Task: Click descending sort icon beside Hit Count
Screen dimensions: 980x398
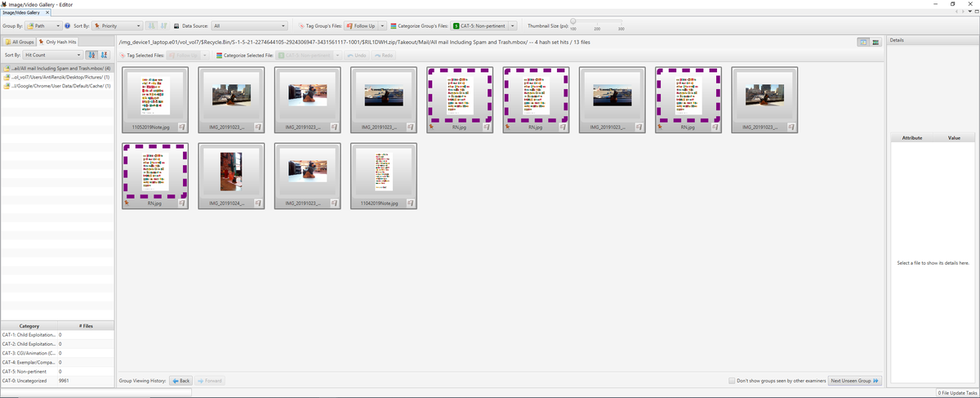Action: tap(104, 55)
